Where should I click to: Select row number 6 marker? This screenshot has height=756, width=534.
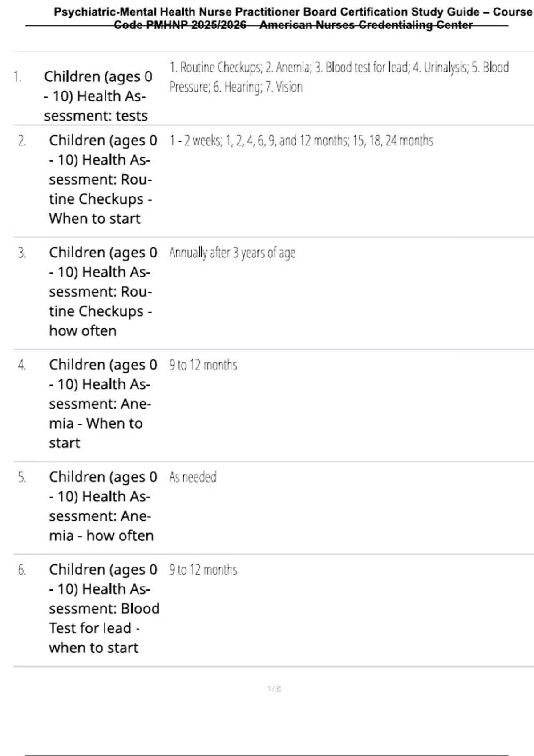click(22, 570)
